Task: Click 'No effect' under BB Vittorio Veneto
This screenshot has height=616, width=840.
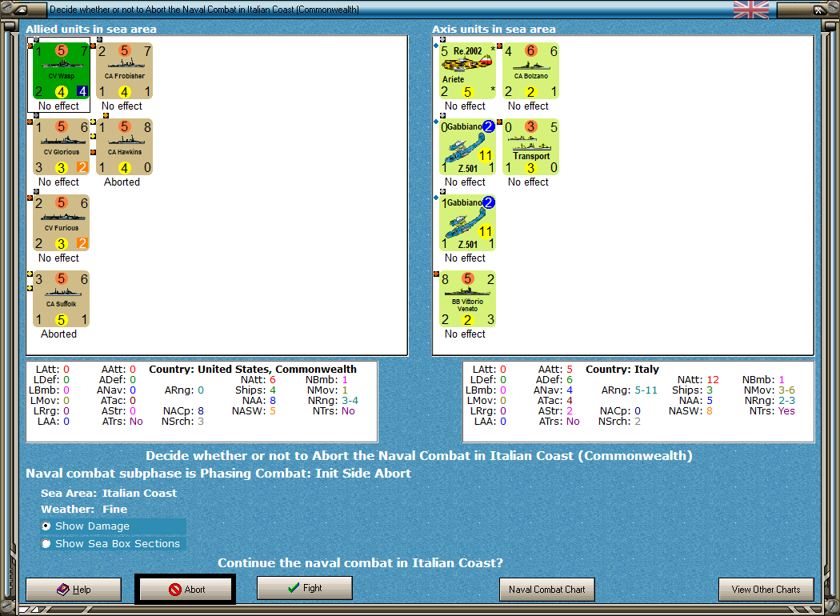Action: [465, 334]
